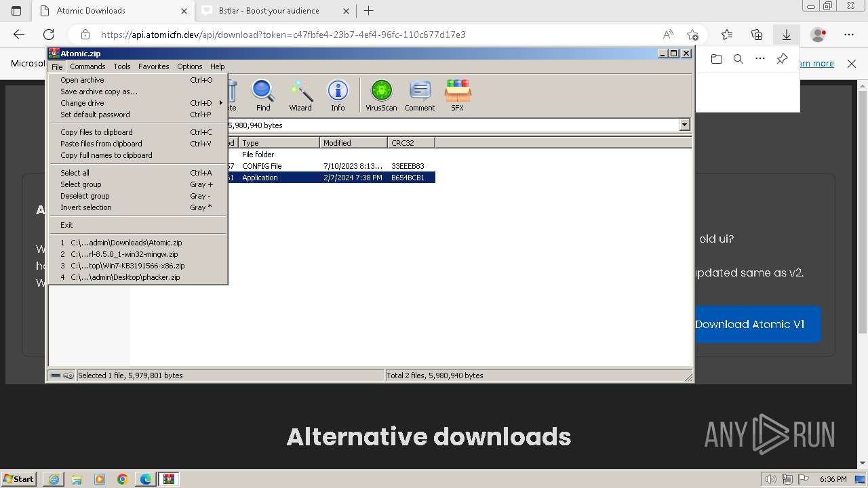This screenshot has height=488, width=868.
Task: Expand Change drive submenu arrow
Action: (221, 103)
